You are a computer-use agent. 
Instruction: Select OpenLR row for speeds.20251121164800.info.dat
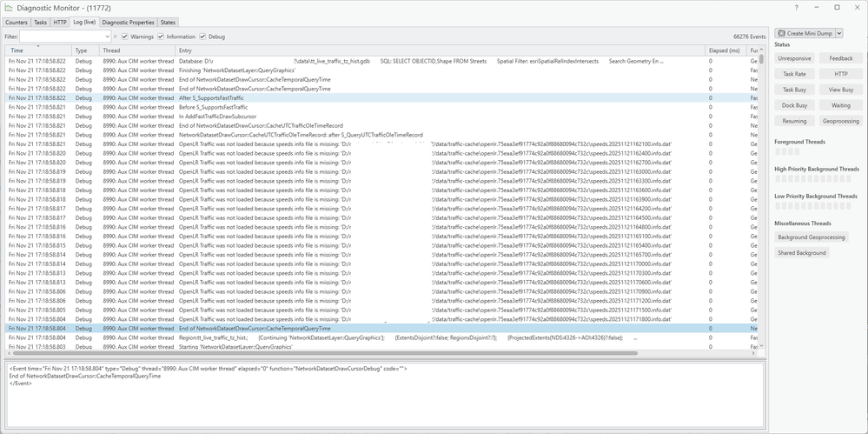[x=381, y=227]
